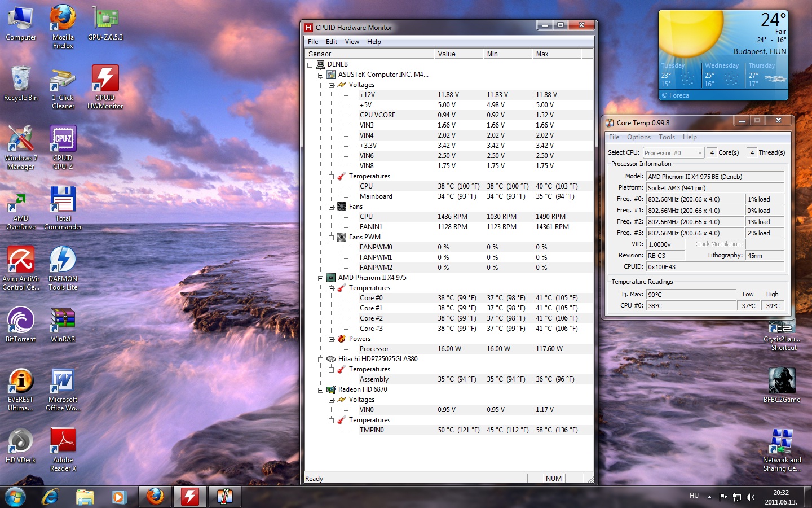Launch BFBC2Game desktop icon
Viewport: 812px width, 508px height.
(x=782, y=386)
